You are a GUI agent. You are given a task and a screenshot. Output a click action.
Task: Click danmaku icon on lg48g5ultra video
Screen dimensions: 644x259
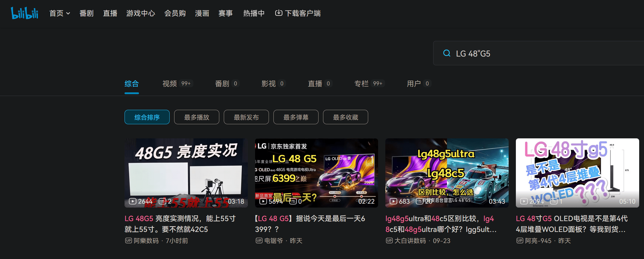[x=420, y=201]
